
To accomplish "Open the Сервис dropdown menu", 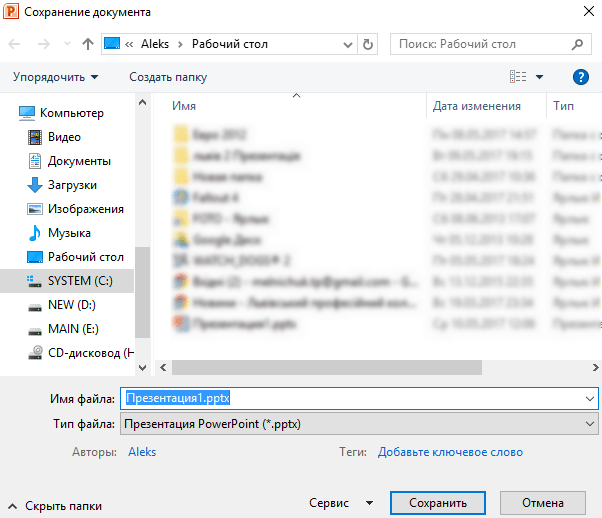I will click(341, 503).
